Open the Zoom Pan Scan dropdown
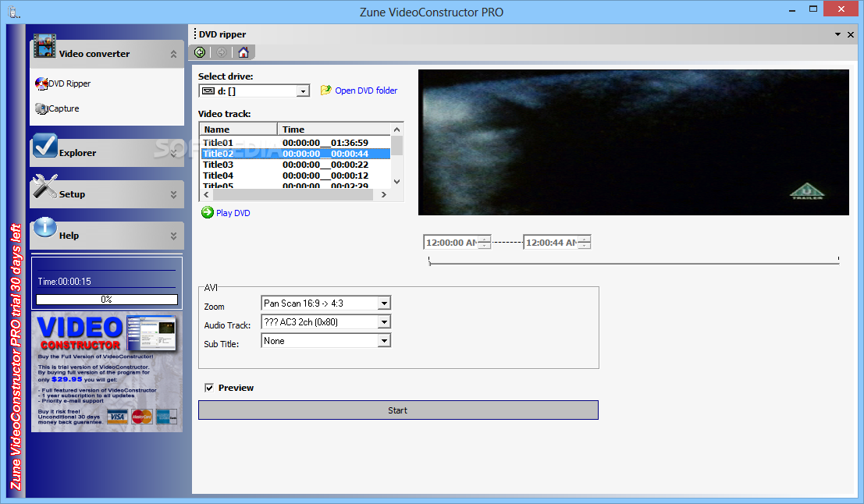Screen dimensions: 864x504 tap(384, 303)
